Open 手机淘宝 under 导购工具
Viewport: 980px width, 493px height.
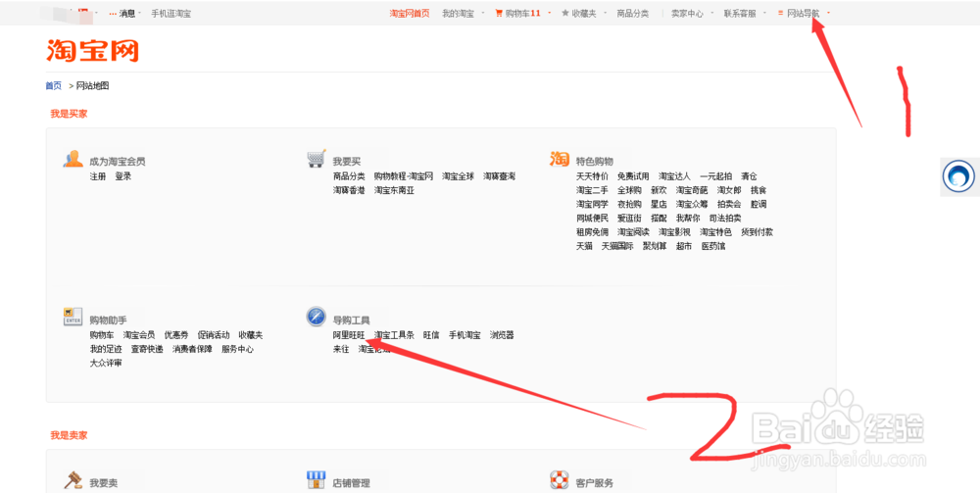(465, 335)
